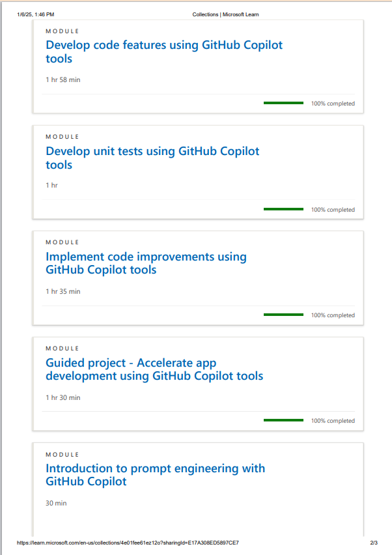Viewport: 392px width, 555px height.
Task: Click '100% completed' text under 'Develop code features'
Action: tap(333, 104)
